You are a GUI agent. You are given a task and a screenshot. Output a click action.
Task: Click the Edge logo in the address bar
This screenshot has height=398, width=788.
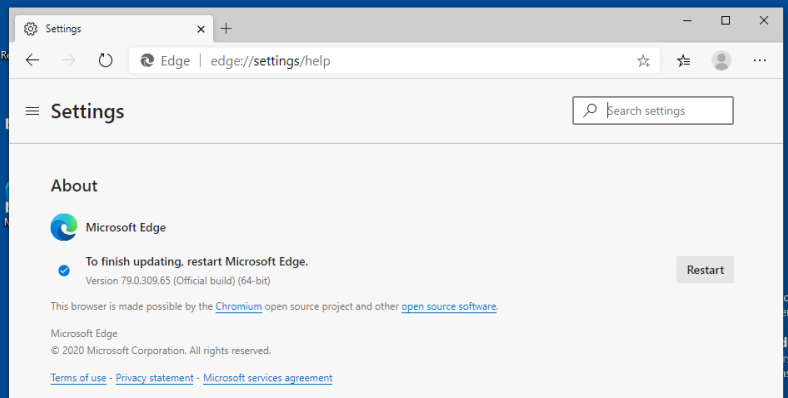[x=147, y=61]
